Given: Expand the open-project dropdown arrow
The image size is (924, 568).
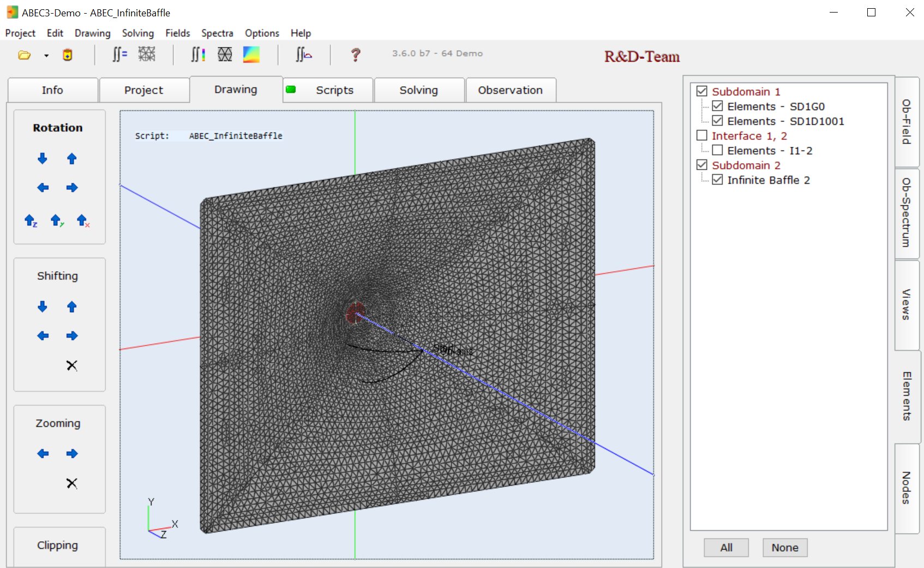Looking at the screenshot, I should (46, 56).
